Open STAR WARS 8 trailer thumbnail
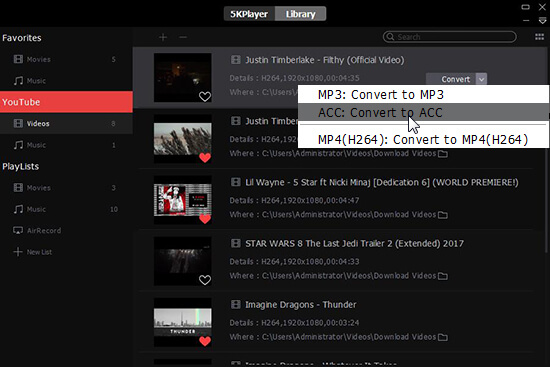The height and width of the screenshot is (367, 550). pyautogui.click(x=183, y=261)
